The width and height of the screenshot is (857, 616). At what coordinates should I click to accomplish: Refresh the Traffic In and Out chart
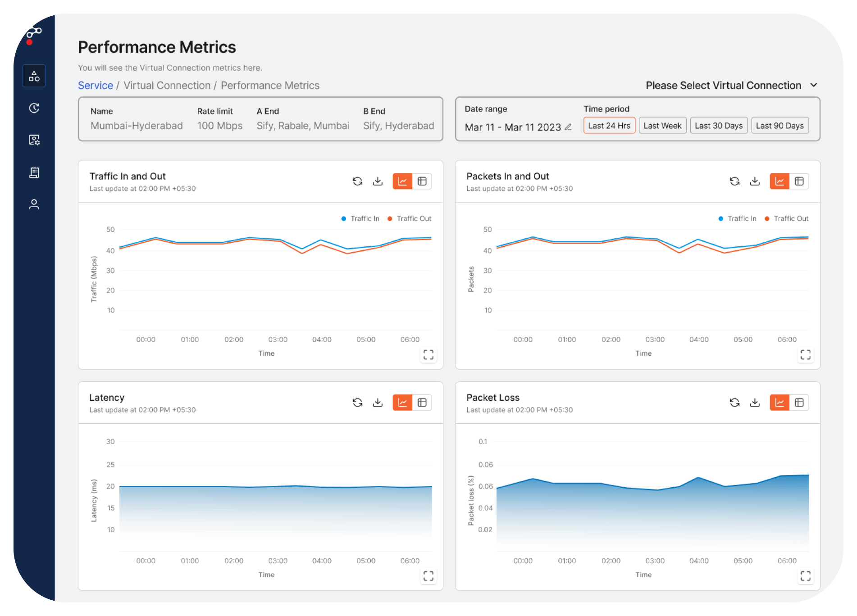(358, 181)
